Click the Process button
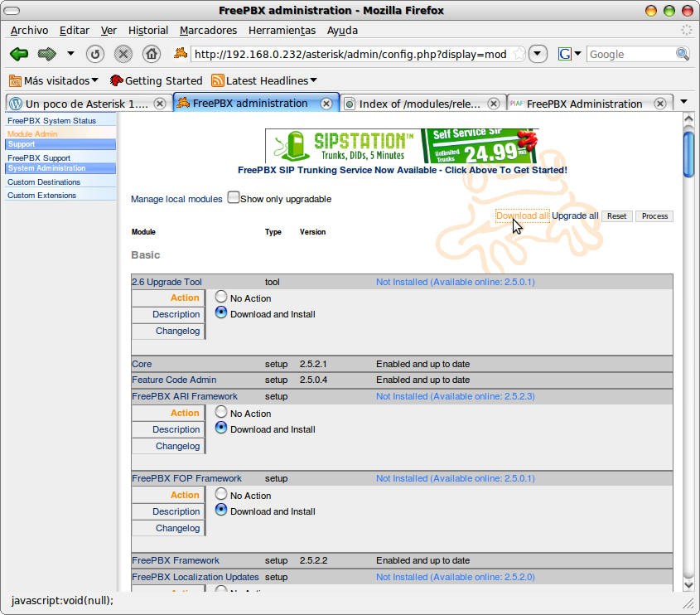The width and height of the screenshot is (700, 615). point(654,216)
